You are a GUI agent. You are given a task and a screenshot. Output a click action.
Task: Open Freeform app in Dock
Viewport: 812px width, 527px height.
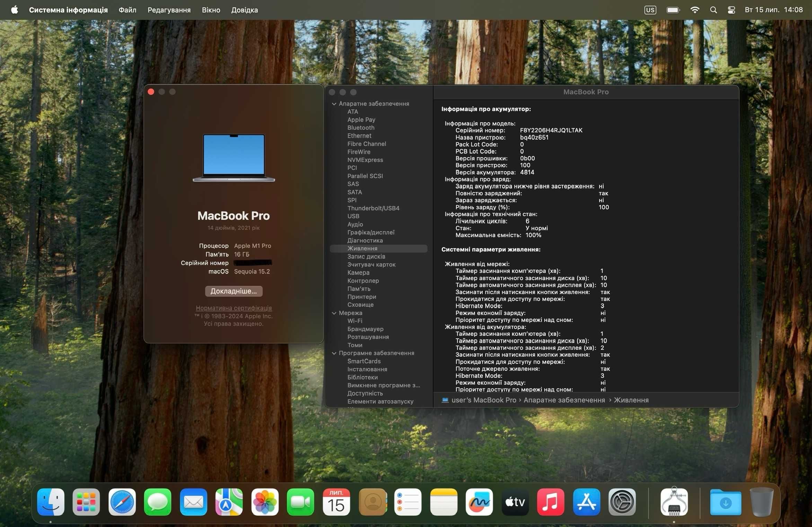click(x=479, y=502)
